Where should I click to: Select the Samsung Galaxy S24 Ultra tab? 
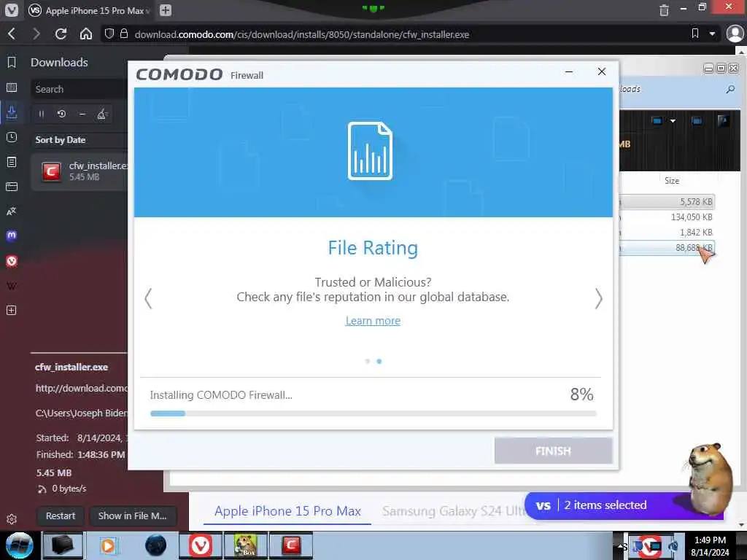(454, 511)
